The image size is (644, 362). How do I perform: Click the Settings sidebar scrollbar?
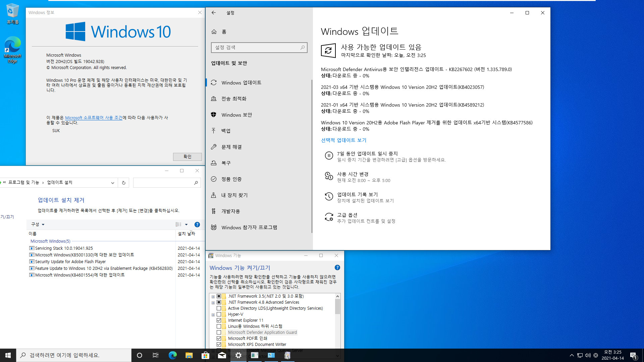[x=312, y=156]
